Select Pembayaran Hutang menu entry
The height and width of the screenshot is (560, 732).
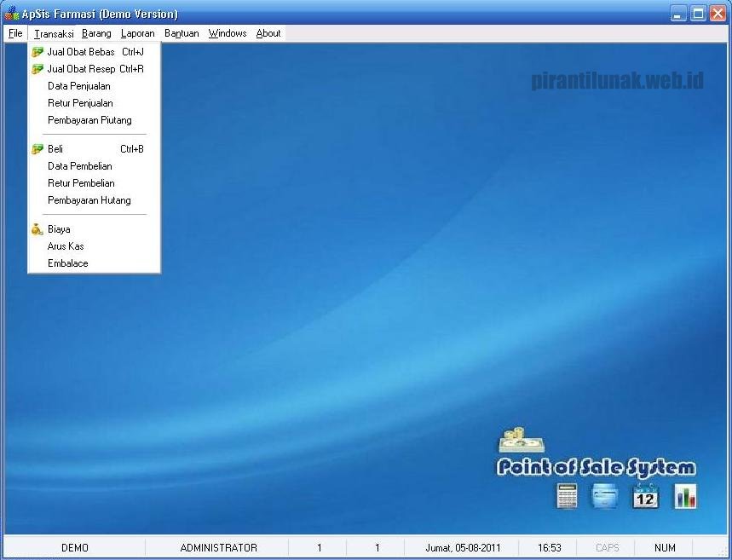[95, 200]
